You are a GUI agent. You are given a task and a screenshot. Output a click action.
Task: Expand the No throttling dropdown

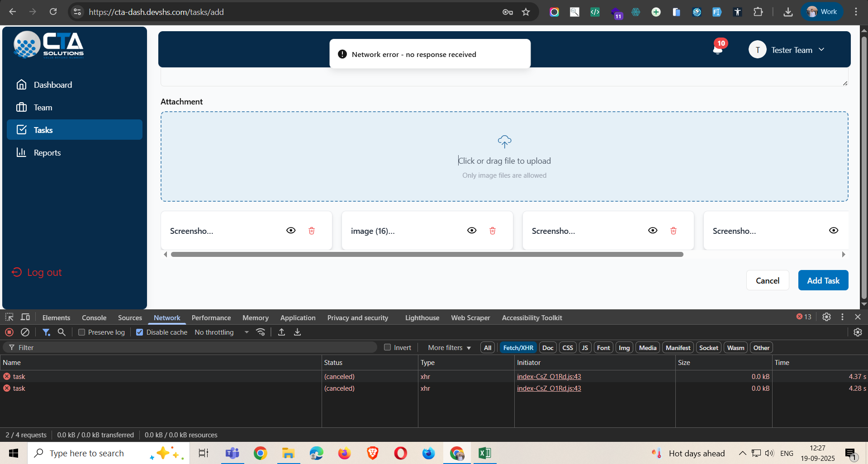coord(222,332)
